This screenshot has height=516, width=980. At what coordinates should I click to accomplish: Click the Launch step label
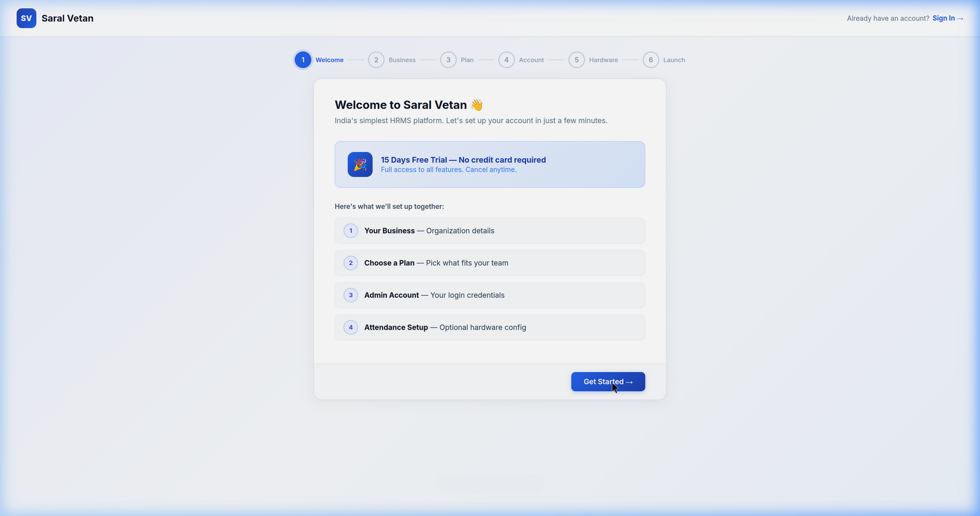pos(674,60)
